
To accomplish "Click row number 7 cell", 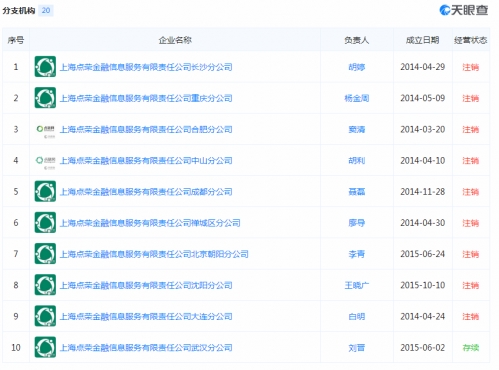I will click(x=16, y=254).
